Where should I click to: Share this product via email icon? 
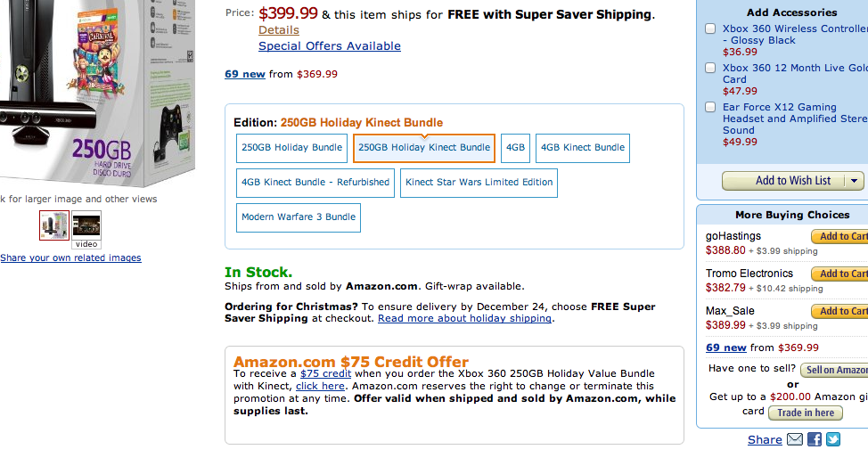click(x=795, y=439)
